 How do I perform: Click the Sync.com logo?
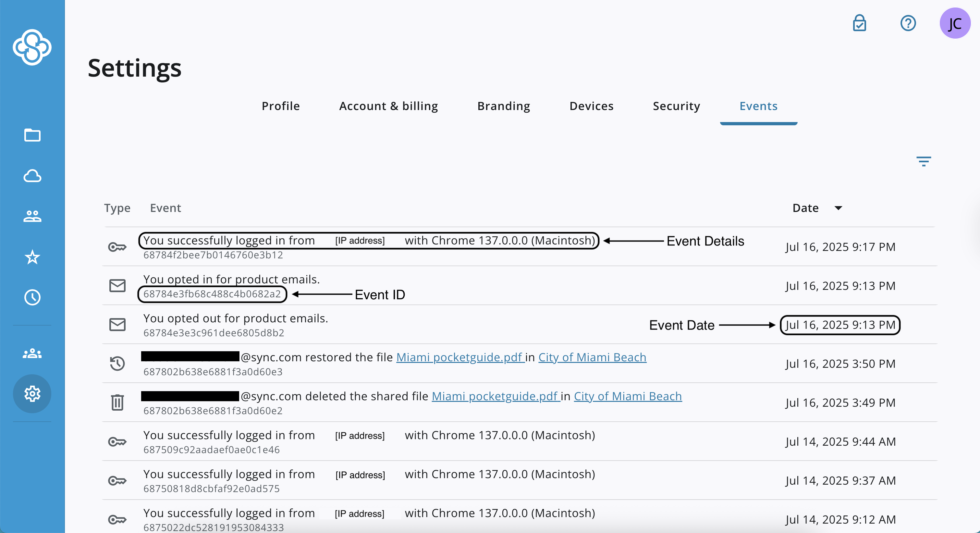(x=32, y=47)
